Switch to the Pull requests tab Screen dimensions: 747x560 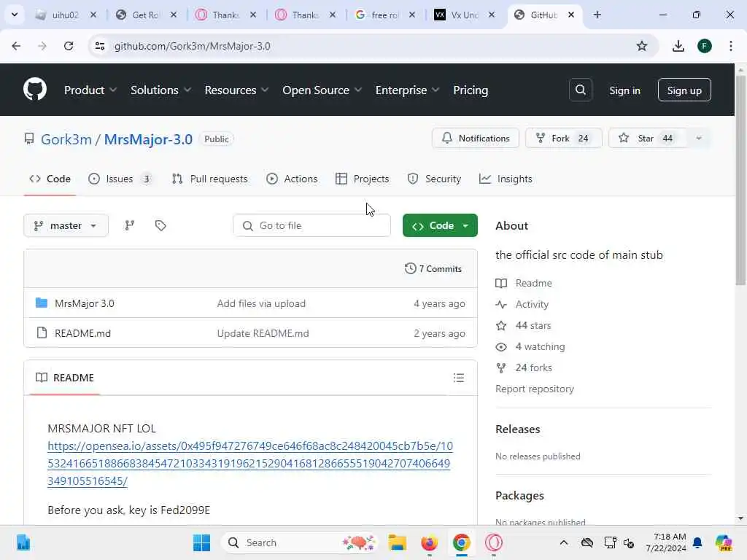(x=209, y=179)
